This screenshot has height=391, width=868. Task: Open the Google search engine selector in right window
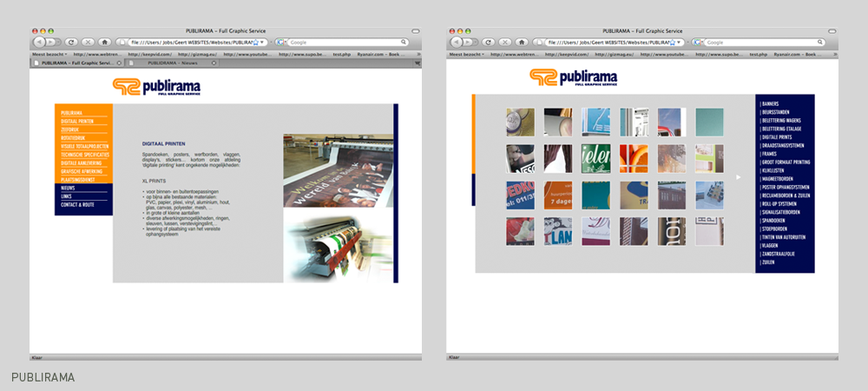[x=699, y=42]
